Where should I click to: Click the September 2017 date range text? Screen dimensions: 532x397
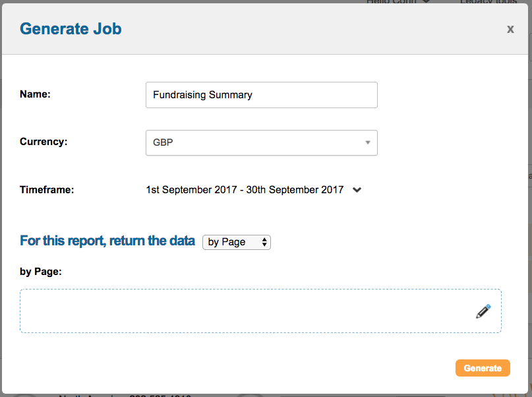[245, 190]
